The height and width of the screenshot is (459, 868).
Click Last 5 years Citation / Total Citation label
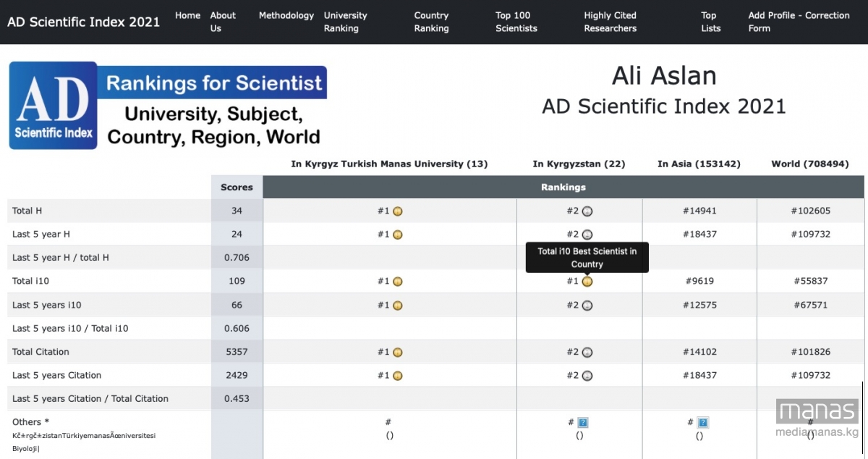click(x=90, y=399)
